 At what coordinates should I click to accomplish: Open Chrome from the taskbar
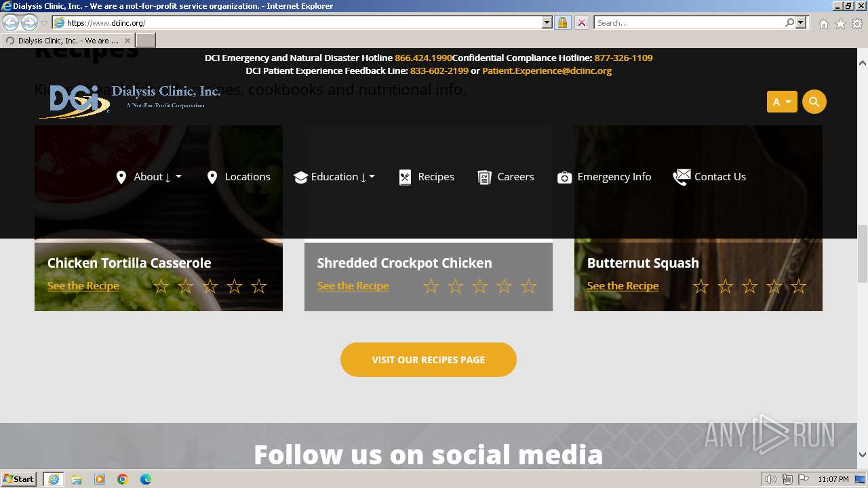tap(123, 479)
